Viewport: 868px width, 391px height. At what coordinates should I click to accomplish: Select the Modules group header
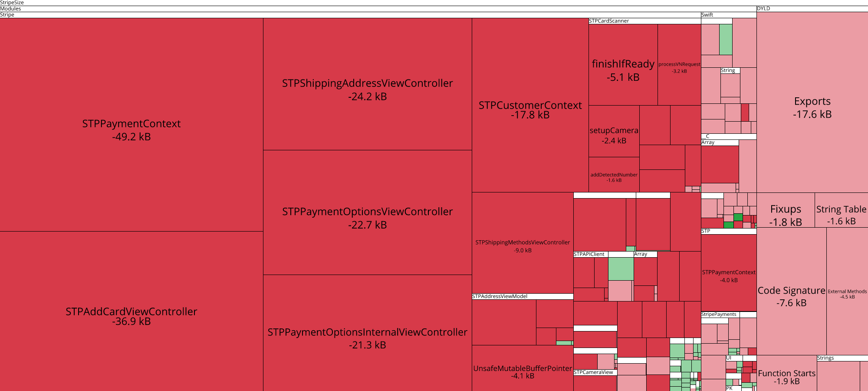tap(378, 9)
